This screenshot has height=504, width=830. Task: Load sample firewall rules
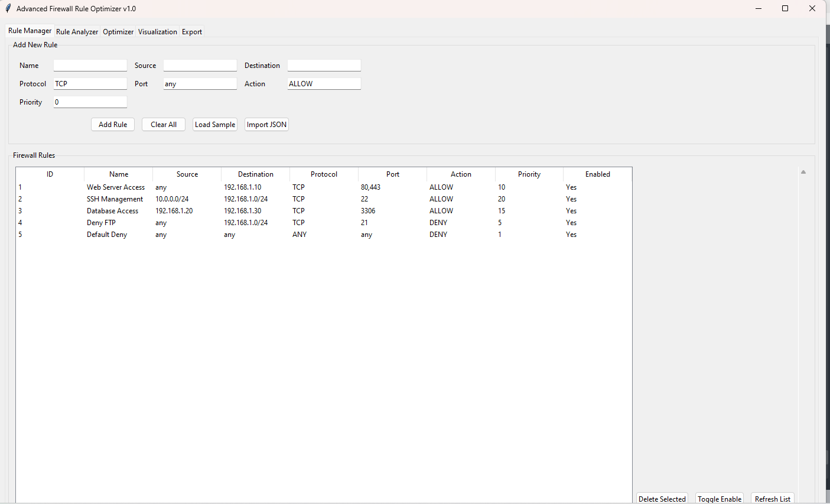click(x=215, y=125)
